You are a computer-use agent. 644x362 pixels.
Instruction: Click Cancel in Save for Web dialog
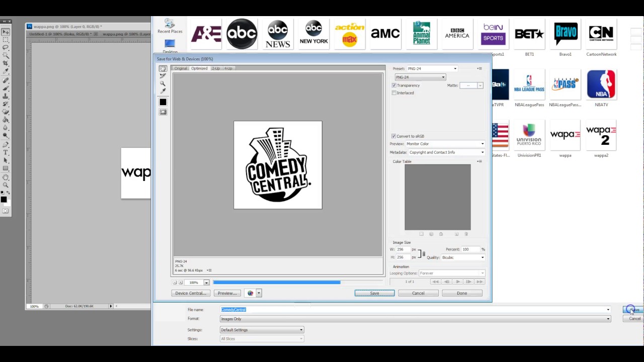pos(418,293)
